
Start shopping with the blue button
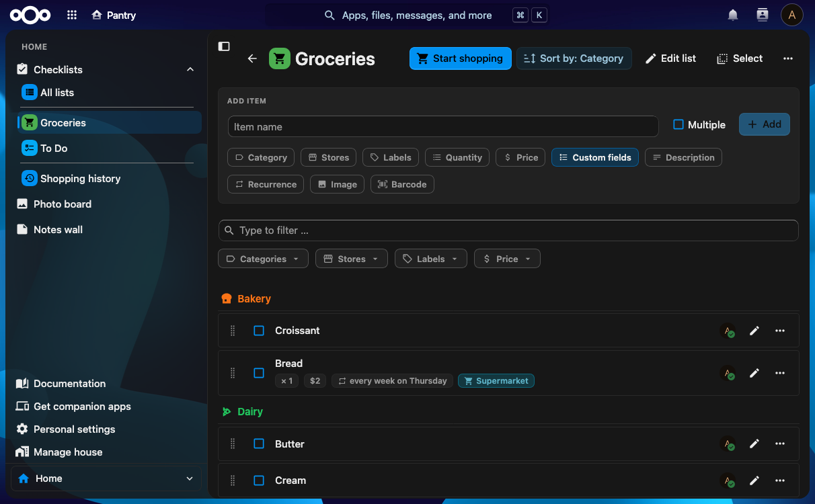click(x=461, y=58)
